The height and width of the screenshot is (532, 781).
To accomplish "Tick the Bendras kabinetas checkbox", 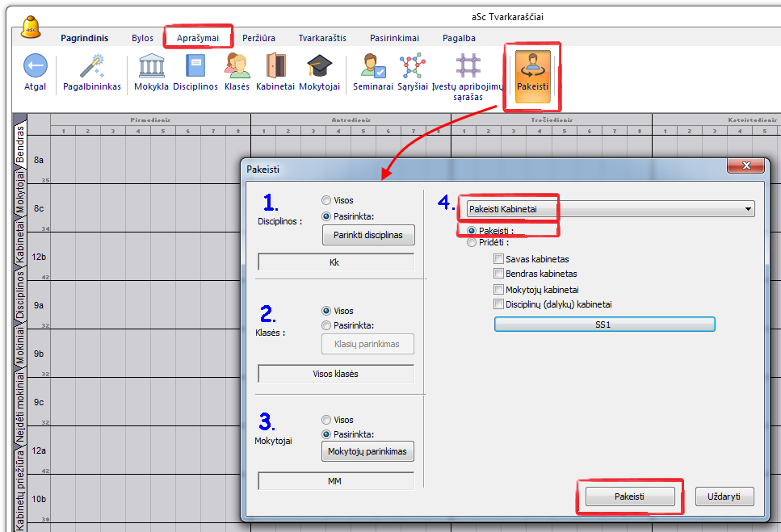I will click(x=499, y=274).
